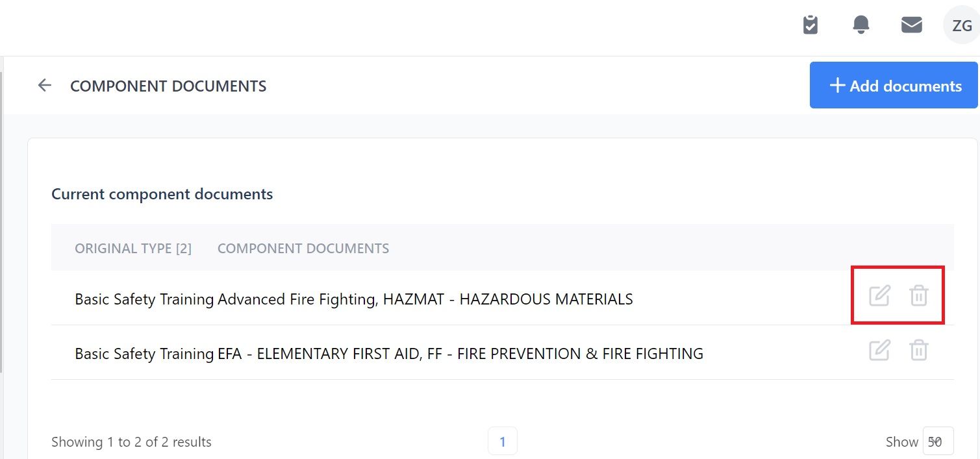The image size is (980, 459).
Task: Go back using the left arrow
Action: (x=44, y=85)
